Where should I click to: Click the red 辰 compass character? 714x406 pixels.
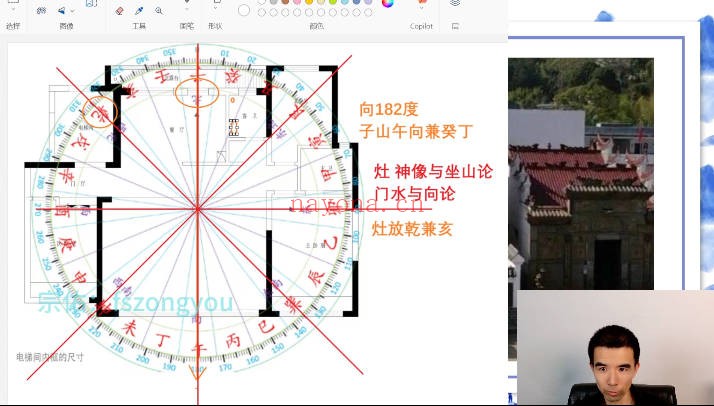coord(317,277)
